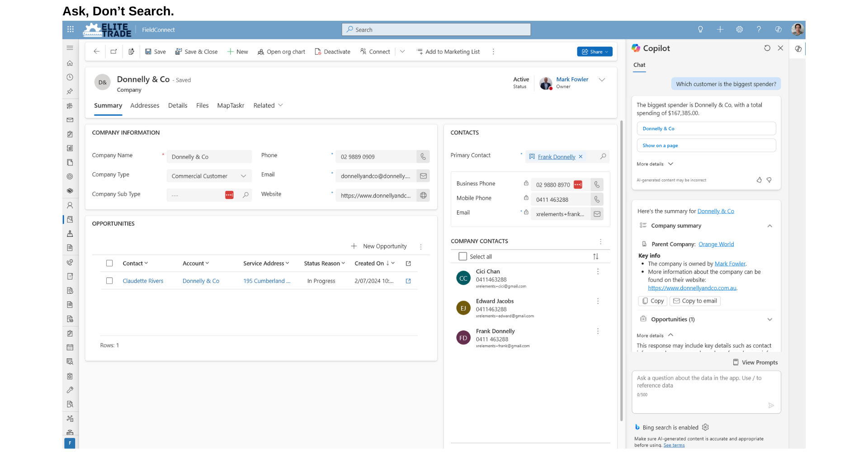Image resolution: width=868 pixels, height=452 pixels.
Task: Open the Company Type dropdown
Action: point(209,176)
